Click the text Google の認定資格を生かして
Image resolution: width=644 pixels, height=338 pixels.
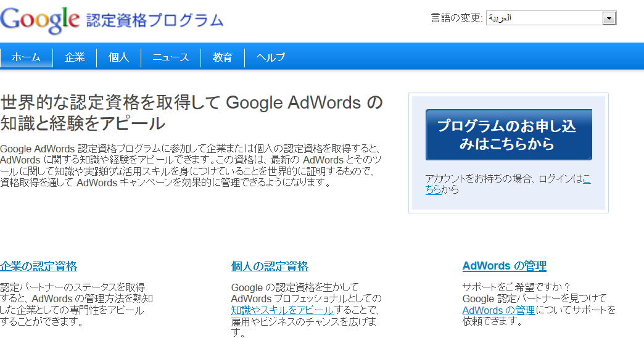(295, 287)
